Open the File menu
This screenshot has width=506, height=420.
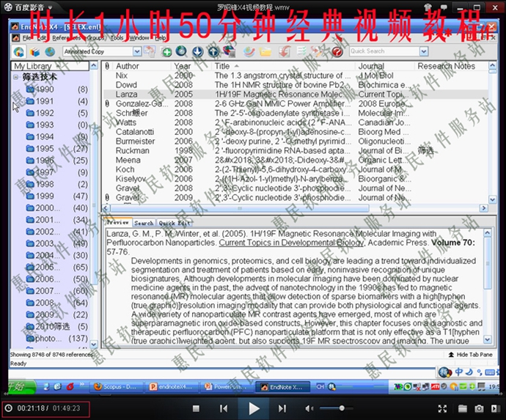click(x=26, y=38)
